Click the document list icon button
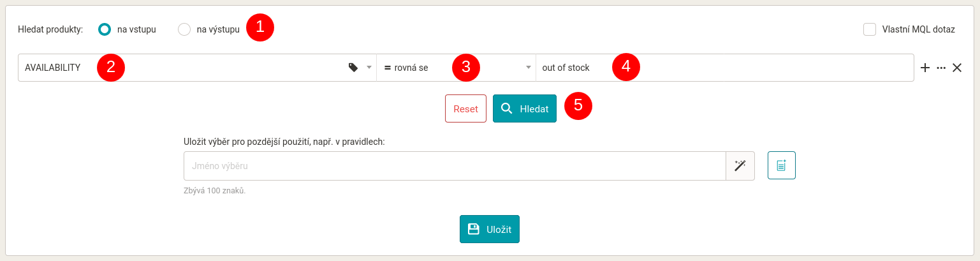The height and width of the screenshot is (261, 980). [782, 166]
